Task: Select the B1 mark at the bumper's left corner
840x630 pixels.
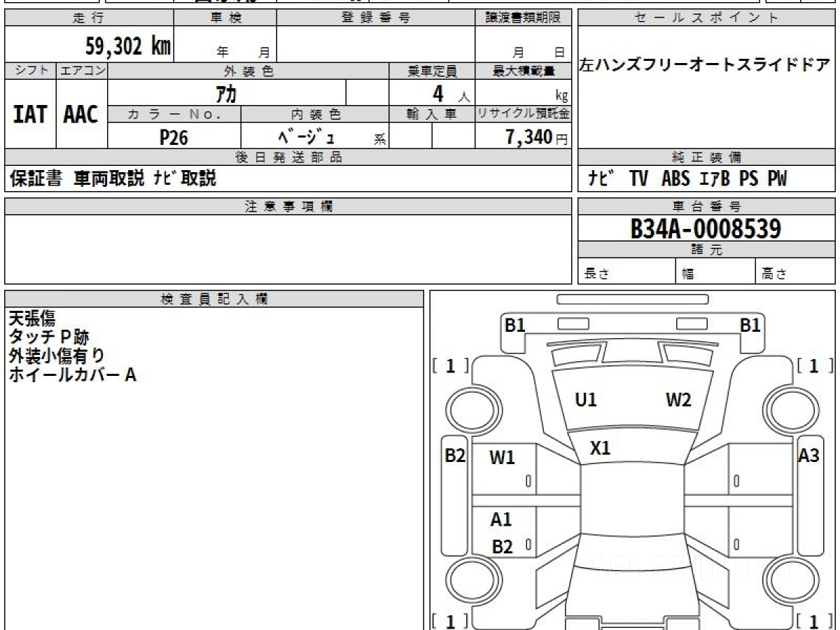Action: (514, 325)
